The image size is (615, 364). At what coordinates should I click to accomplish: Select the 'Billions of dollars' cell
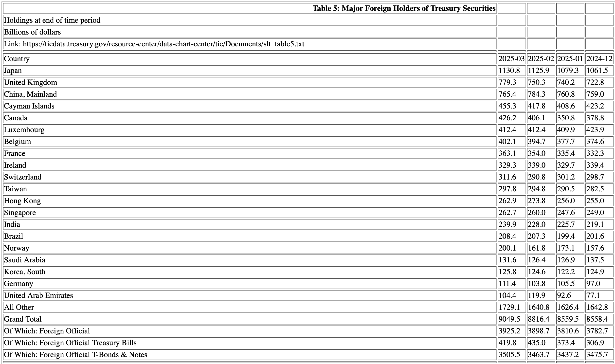click(32, 32)
